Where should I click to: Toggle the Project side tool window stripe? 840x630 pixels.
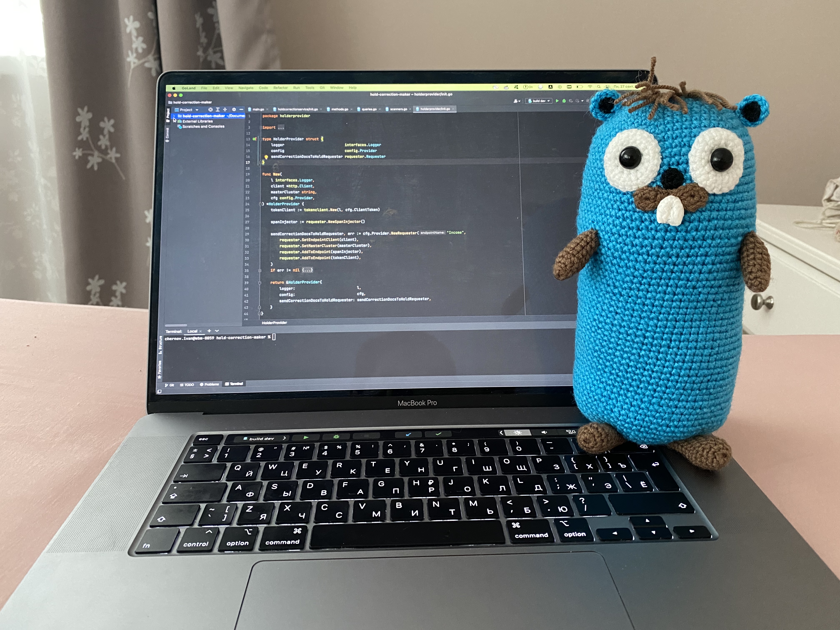pos(168,115)
